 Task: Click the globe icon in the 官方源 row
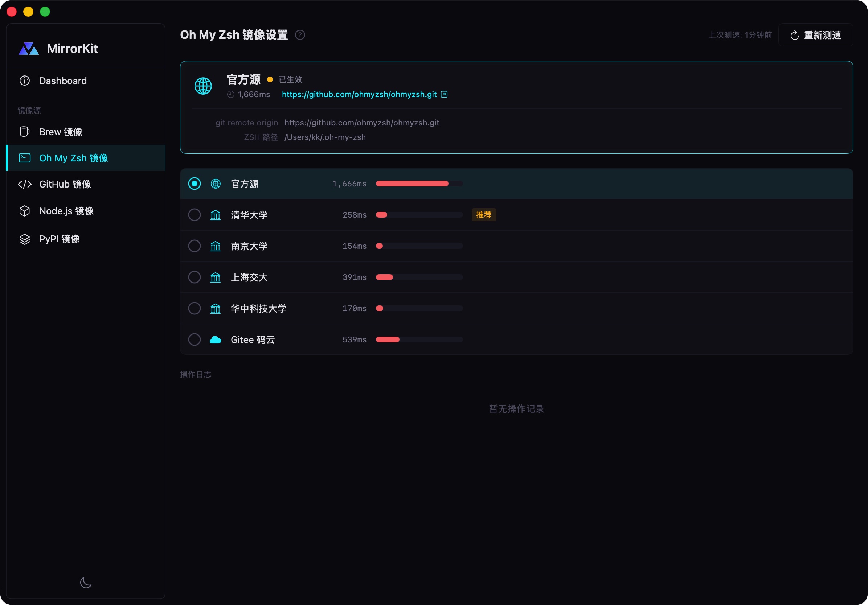[x=216, y=184]
